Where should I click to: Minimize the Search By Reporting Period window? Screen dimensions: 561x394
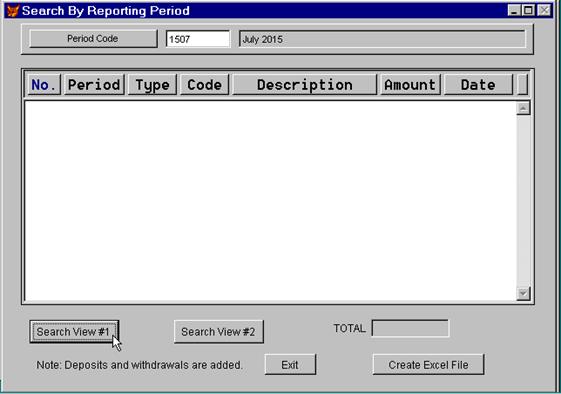point(514,10)
